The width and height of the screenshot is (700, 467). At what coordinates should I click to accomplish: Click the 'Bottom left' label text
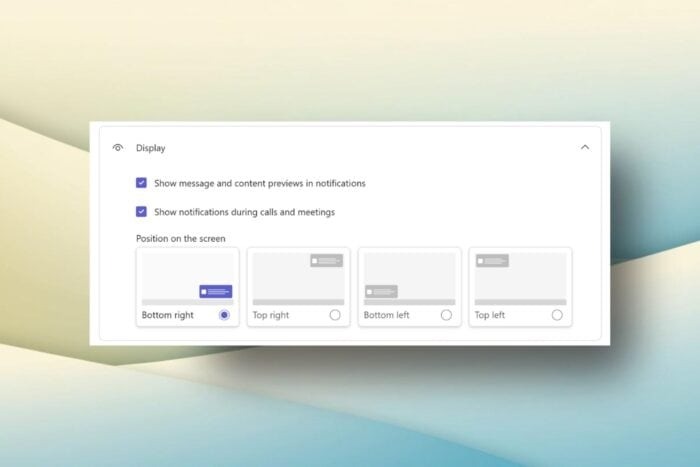point(386,315)
